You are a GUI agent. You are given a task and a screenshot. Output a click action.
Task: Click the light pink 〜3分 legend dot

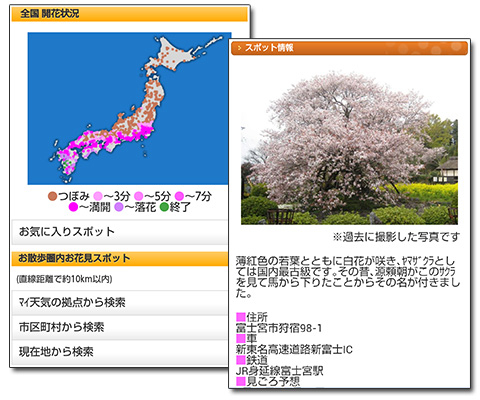tap(98, 196)
